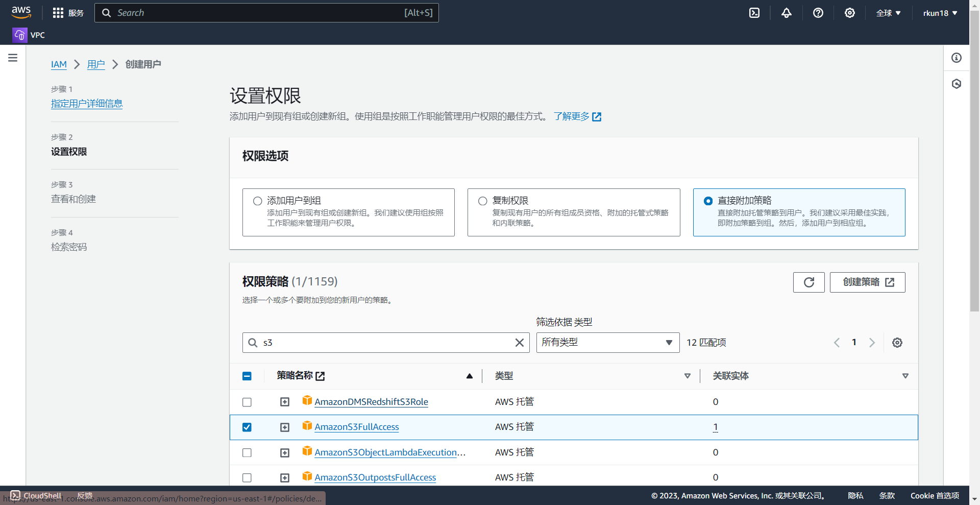Open the notifications bell
Screen dimensions: 980x505
(787, 13)
